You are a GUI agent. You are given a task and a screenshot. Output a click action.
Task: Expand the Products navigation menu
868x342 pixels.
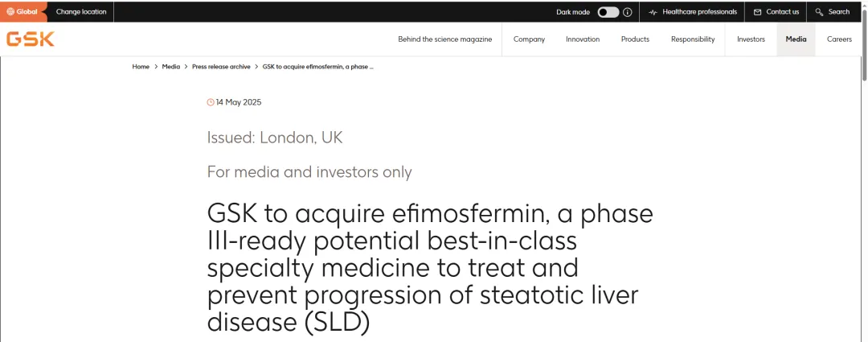coord(635,39)
